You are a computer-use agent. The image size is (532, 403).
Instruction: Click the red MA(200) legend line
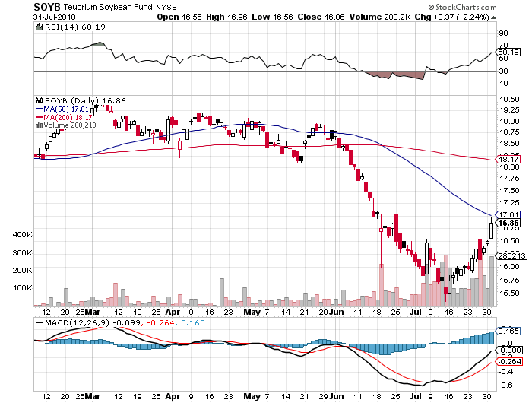pyautogui.click(x=40, y=117)
